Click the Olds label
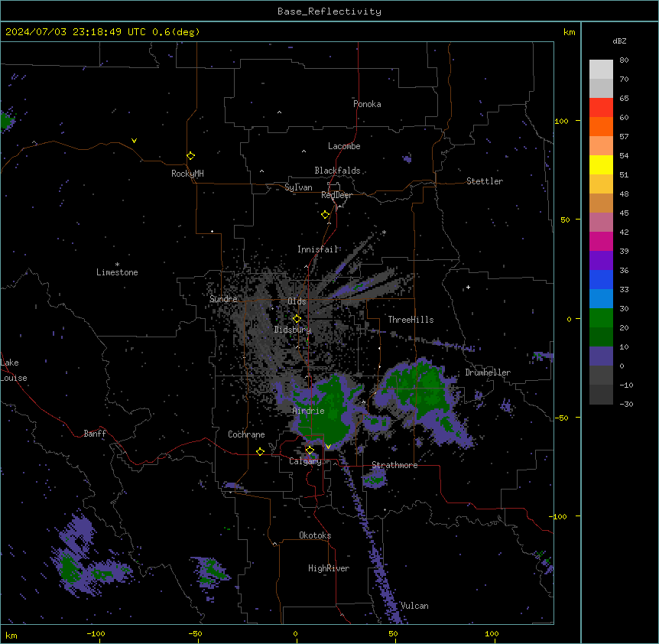Image resolution: width=659 pixels, height=644 pixels. 297,301
